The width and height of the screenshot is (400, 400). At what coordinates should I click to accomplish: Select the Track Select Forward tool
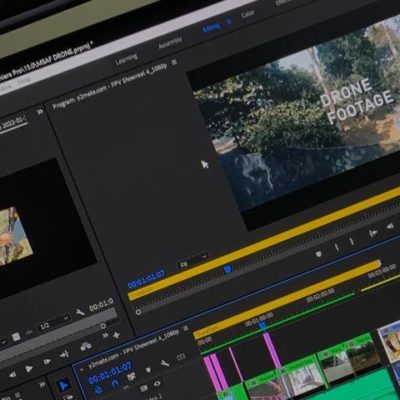click(x=68, y=397)
